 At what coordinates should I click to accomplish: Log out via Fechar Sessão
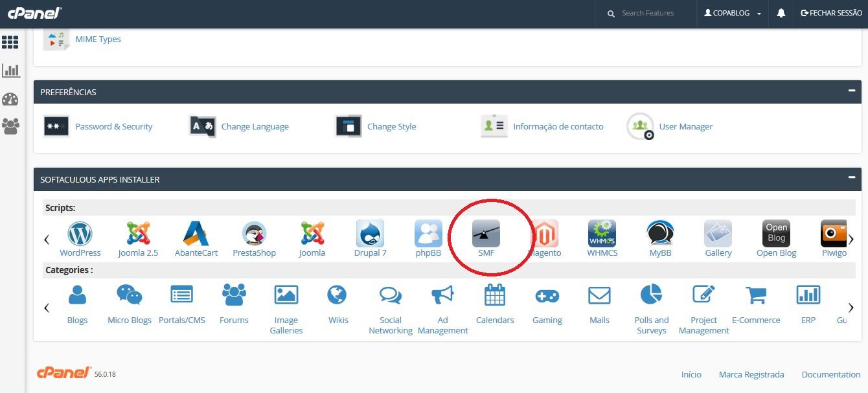(x=831, y=13)
